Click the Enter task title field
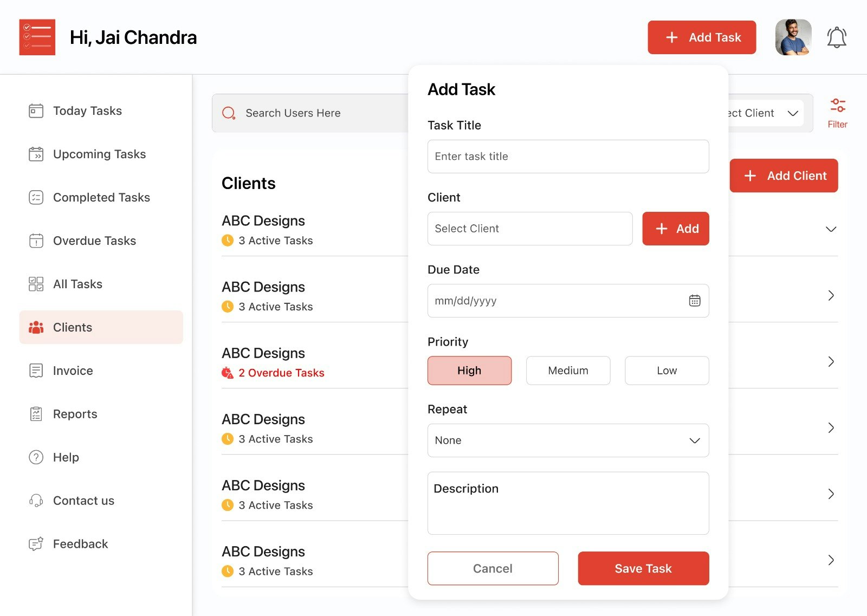Viewport: 867px width, 616px height. (x=567, y=157)
